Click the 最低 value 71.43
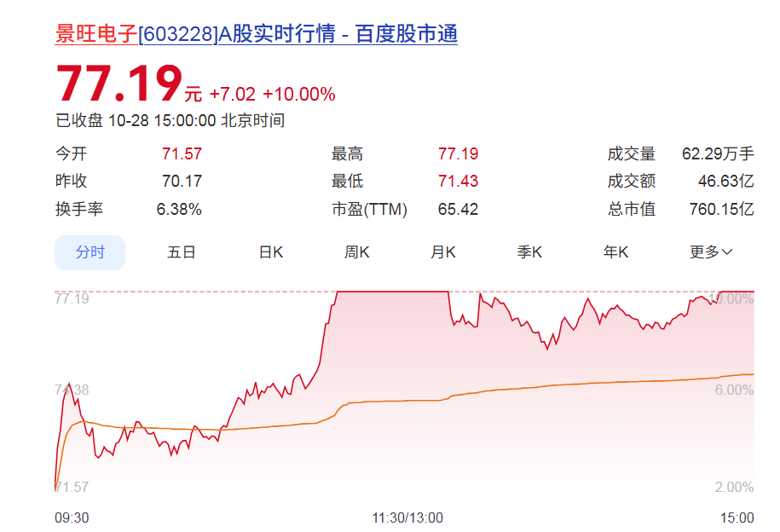780x532 pixels. tap(458, 182)
